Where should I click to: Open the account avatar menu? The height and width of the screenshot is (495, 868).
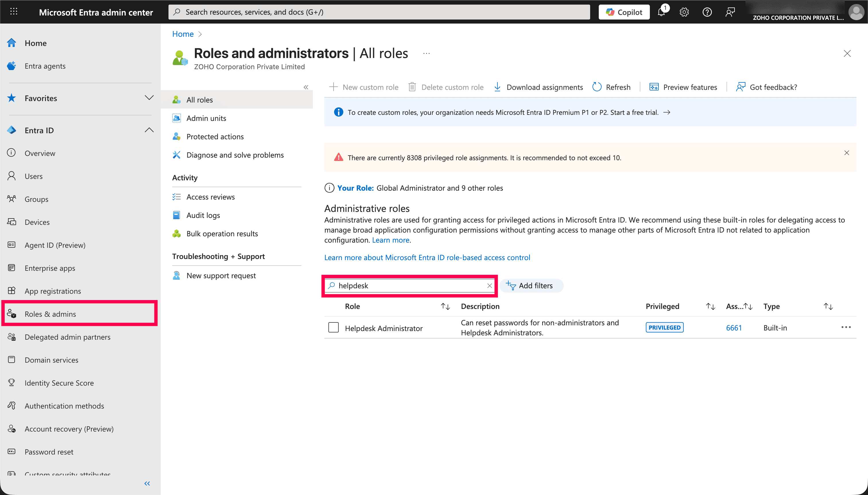click(856, 12)
